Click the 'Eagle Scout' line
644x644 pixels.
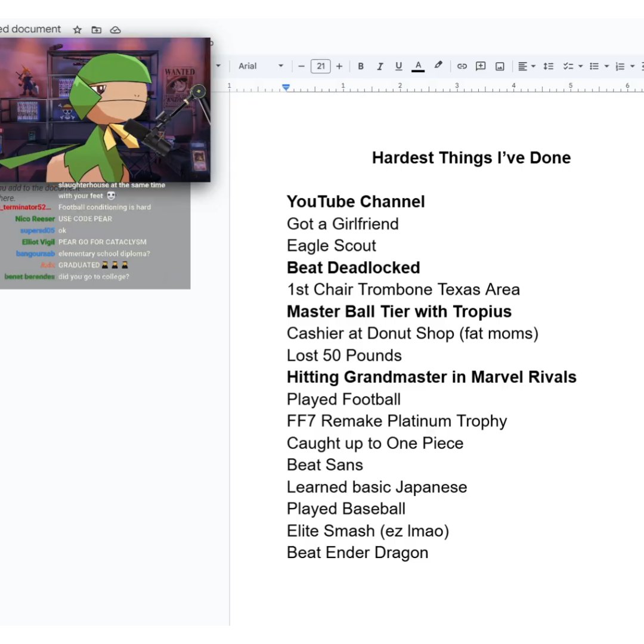click(x=332, y=246)
